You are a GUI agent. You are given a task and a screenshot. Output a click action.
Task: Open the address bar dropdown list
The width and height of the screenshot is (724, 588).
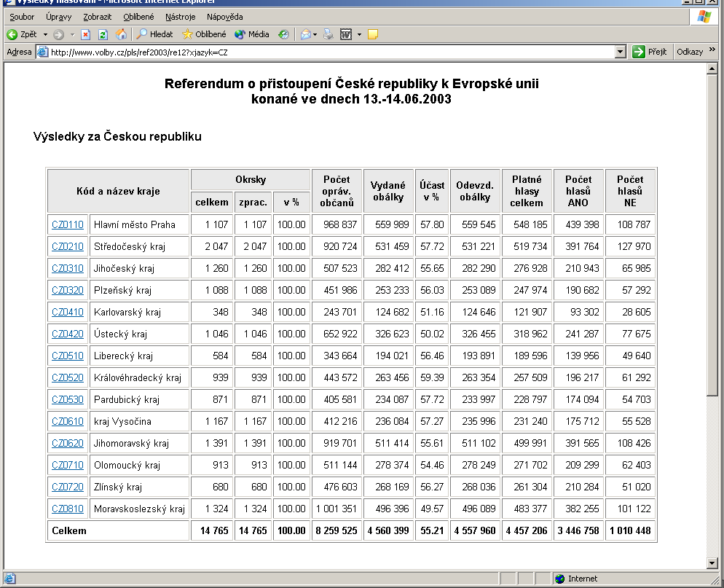(x=621, y=52)
